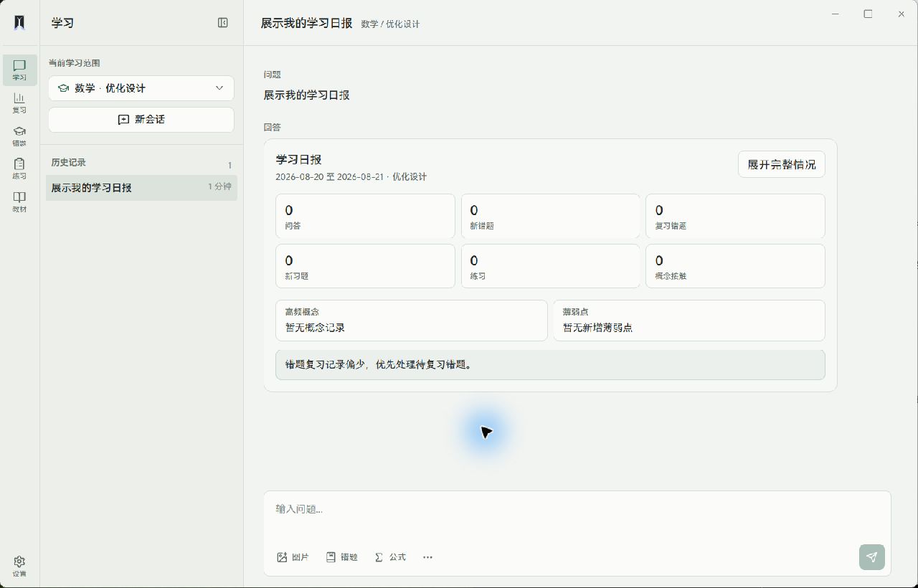The width and height of the screenshot is (918, 588).
Task: Attach an image with 图片
Action: tap(293, 557)
